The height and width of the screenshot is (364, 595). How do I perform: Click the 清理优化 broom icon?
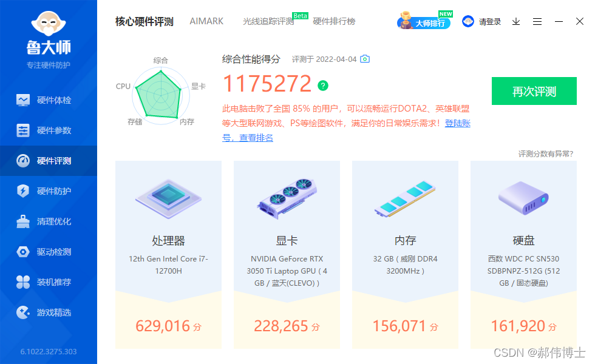pos(23,221)
